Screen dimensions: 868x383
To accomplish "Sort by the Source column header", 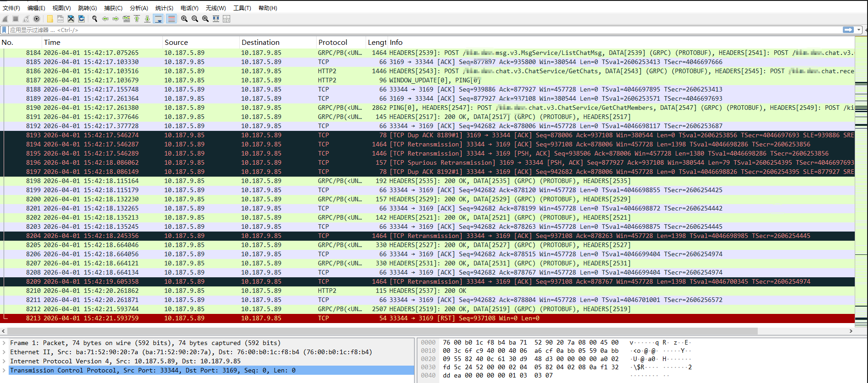I will (x=201, y=42).
